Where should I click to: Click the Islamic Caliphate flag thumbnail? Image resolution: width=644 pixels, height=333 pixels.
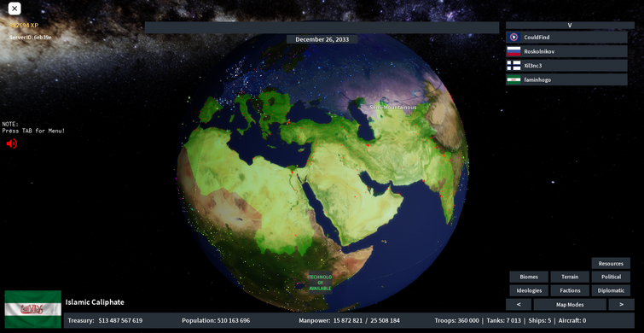pyautogui.click(x=33, y=309)
